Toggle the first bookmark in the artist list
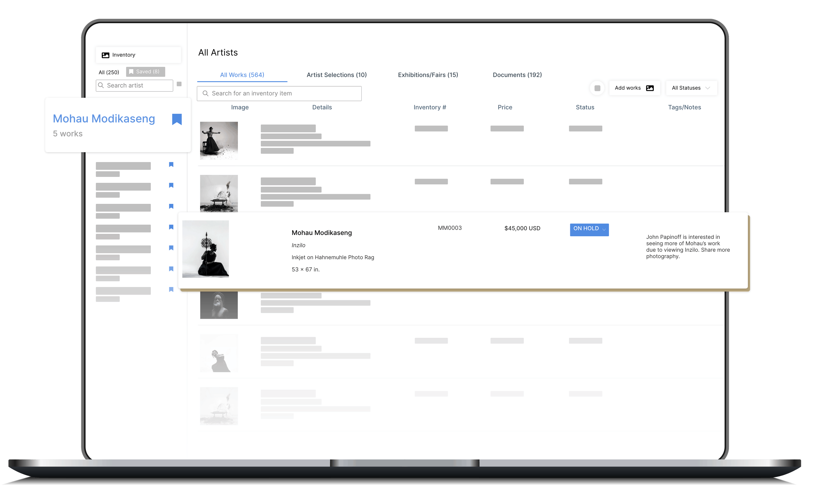815x504 pixels. (171, 164)
